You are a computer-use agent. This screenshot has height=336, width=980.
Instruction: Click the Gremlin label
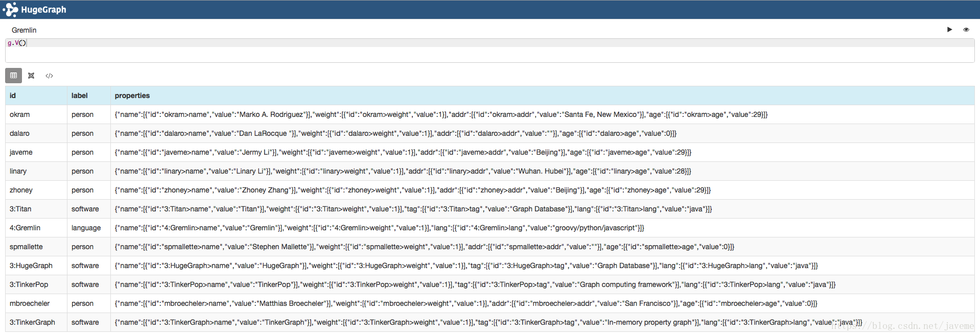24,30
